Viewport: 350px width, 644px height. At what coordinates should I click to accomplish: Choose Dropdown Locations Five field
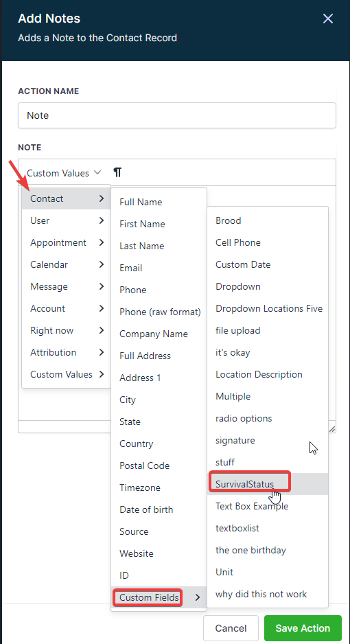(x=268, y=308)
